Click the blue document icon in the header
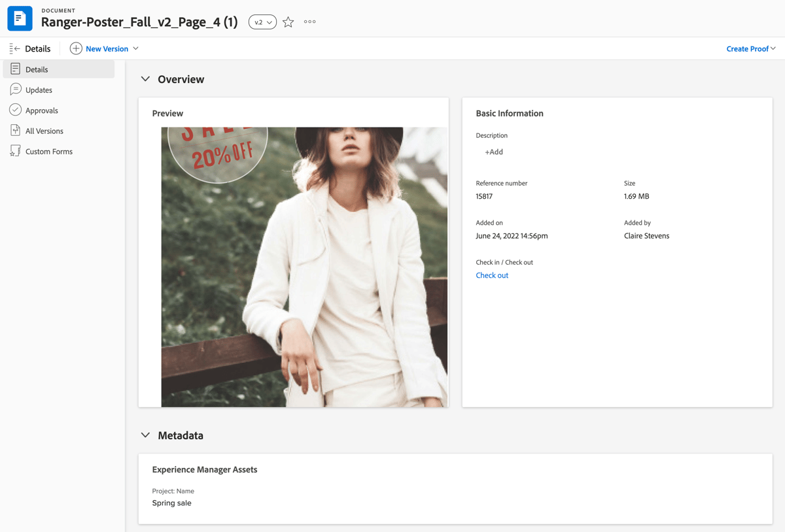This screenshot has width=785, height=532. point(20,18)
